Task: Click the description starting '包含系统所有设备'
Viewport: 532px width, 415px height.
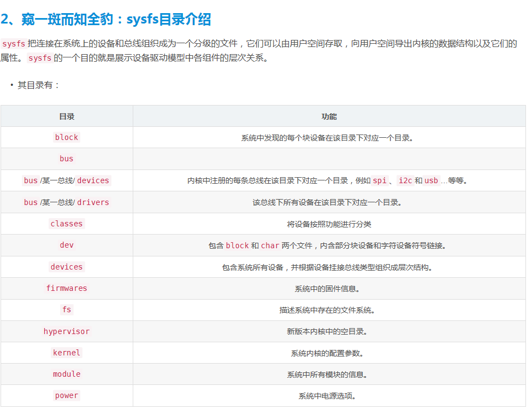Action: pyautogui.click(x=327, y=267)
